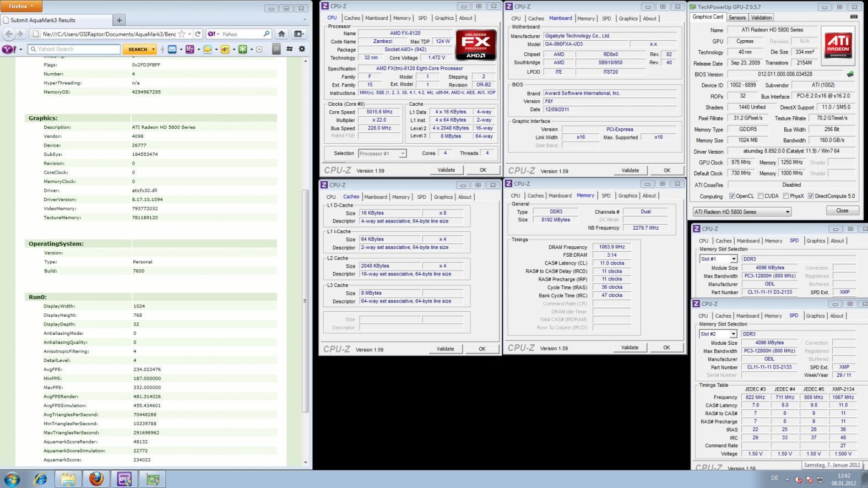Expand the Processor #1 selection dropdown
868x488 pixels.
pyautogui.click(x=382, y=154)
